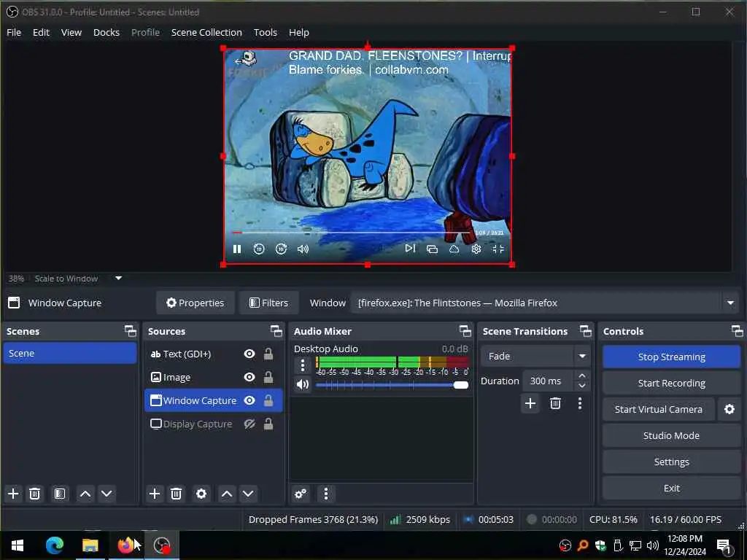The image size is (747, 560).
Task: Open source properties gear in the Sources panel
Action: (201, 494)
